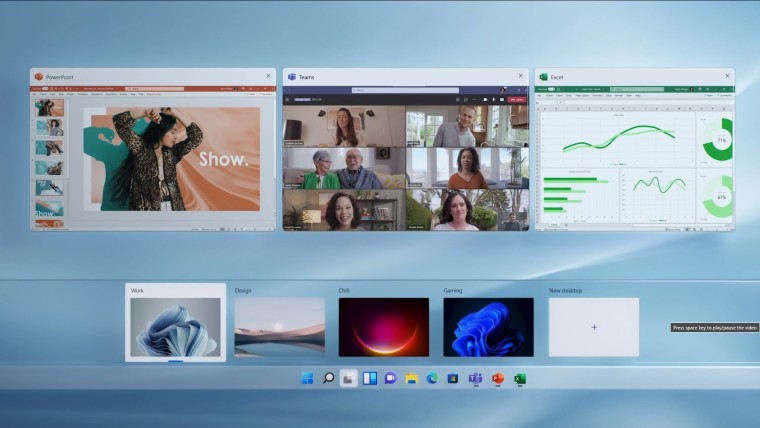The width and height of the screenshot is (760, 428).
Task: Toggle the Task View taskbar button
Action: pyautogui.click(x=349, y=379)
